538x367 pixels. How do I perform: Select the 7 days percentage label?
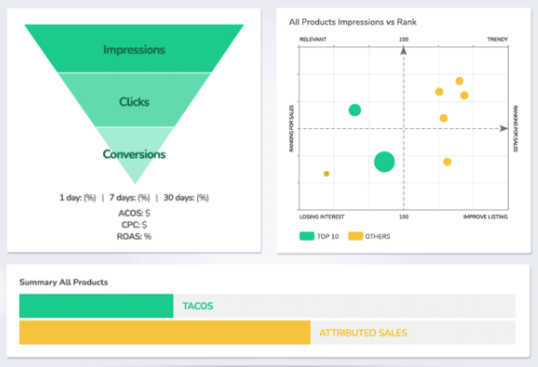(130, 198)
